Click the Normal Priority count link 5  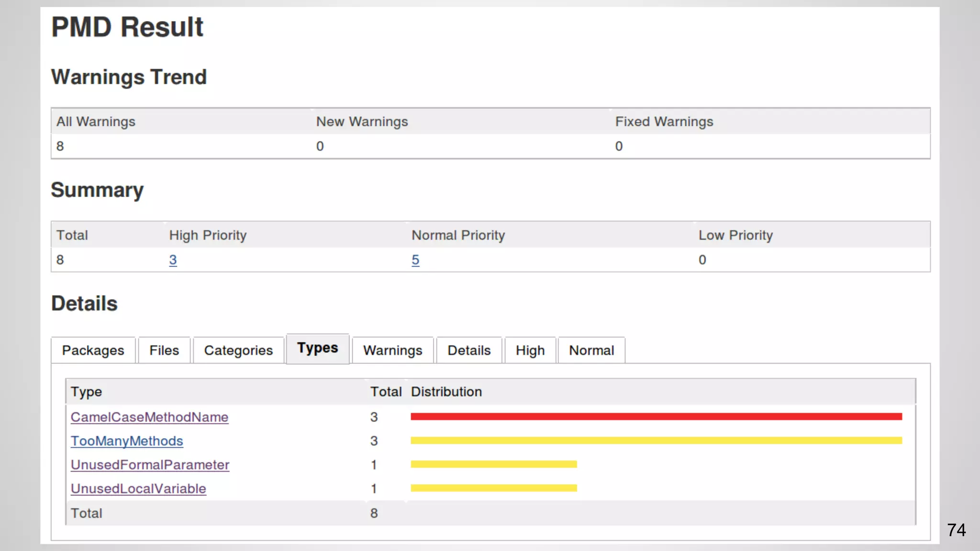[415, 260]
